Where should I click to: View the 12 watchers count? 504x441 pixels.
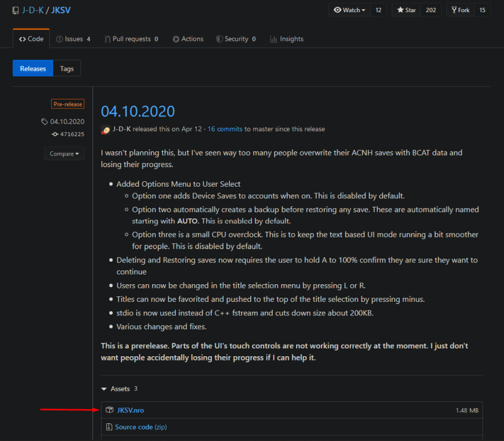[378, 10]
